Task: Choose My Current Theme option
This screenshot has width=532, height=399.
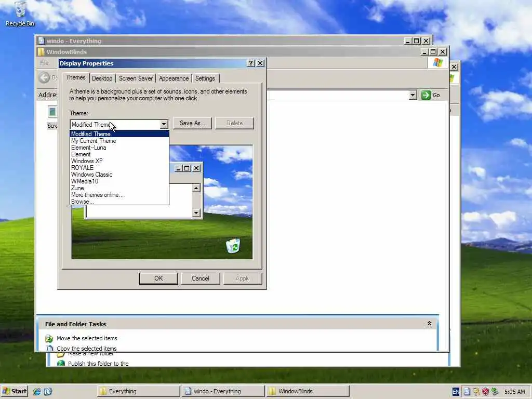Action: tap(119, 141)
